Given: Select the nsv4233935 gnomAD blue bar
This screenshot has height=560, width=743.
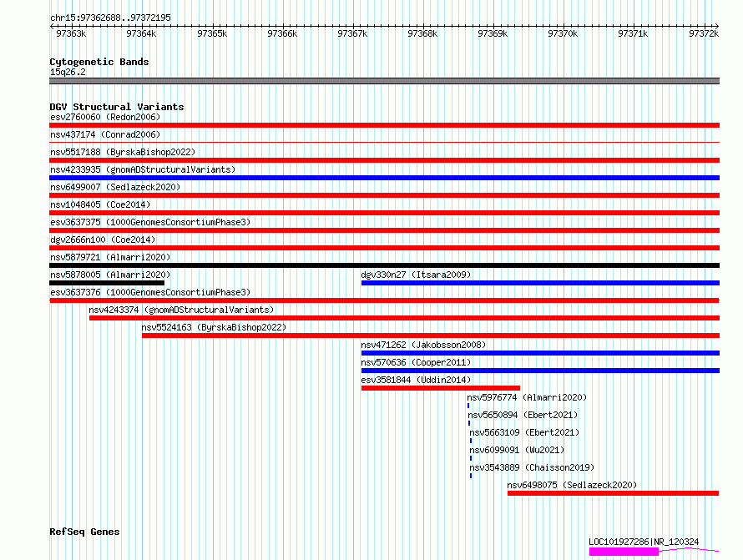Looking at the screenshot, I should point(384,178).
